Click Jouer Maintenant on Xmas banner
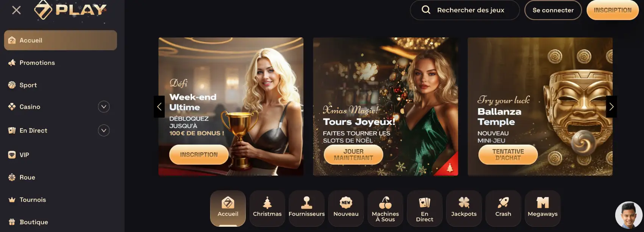This screenshot has width=644, height=232. 353,154
